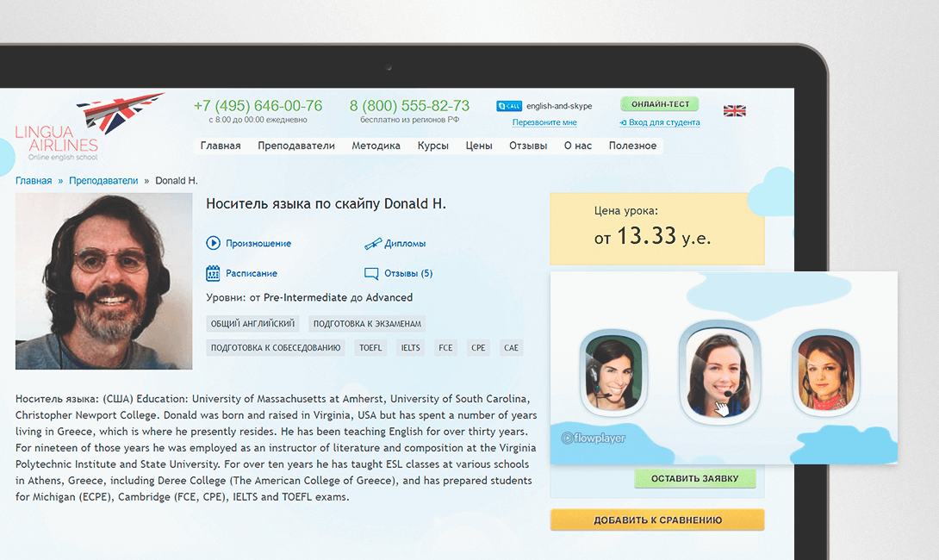This screenshot has height=560, width=939.
Task: Click the heading Носитель языка по скайпу Donald H.
Action: pyautogui.click(x=326, y=203)
